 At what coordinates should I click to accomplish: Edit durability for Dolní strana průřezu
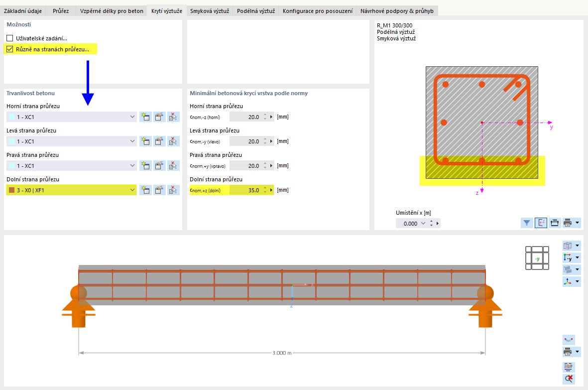pyautogui.click(x=159, y=190)
